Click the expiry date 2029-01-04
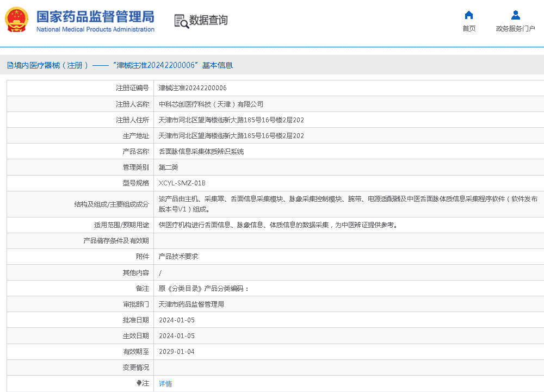 (176, 352)
